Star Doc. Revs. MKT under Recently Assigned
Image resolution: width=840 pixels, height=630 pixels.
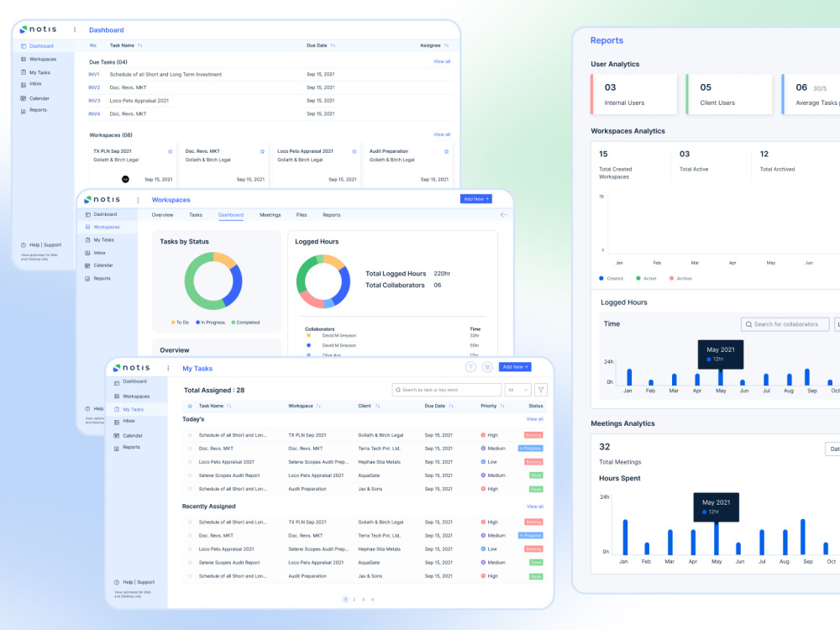190,536
